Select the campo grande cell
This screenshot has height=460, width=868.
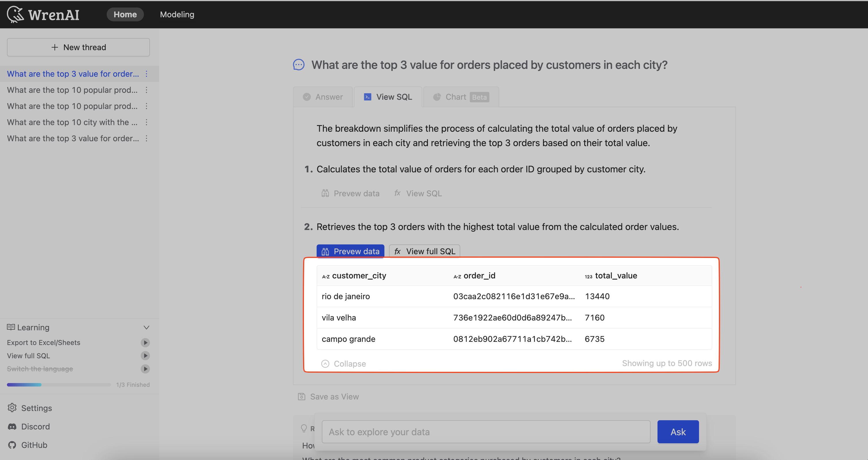(382, 339)
